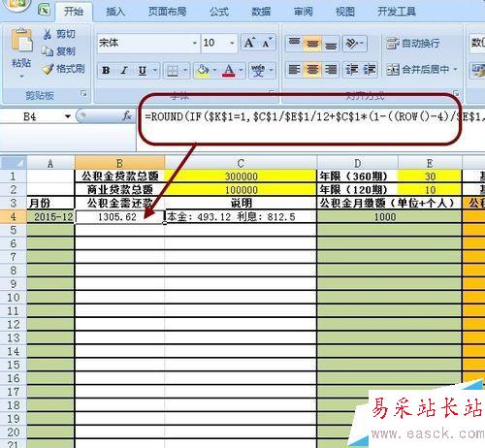Align text to top
The height and width of the screenshot is (448, 485).
pos(294,43)
